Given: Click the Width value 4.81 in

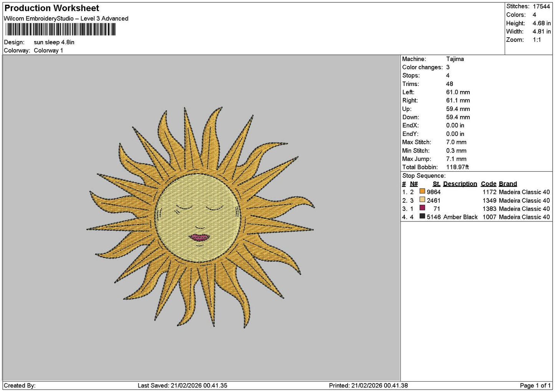Looking at the screenshot, I should (542, 31).
